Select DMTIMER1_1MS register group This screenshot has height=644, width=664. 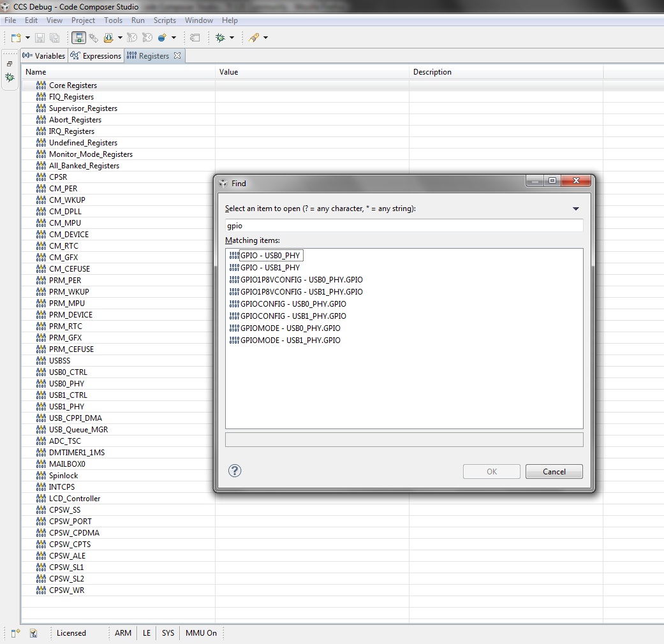(x=77, y=453)
